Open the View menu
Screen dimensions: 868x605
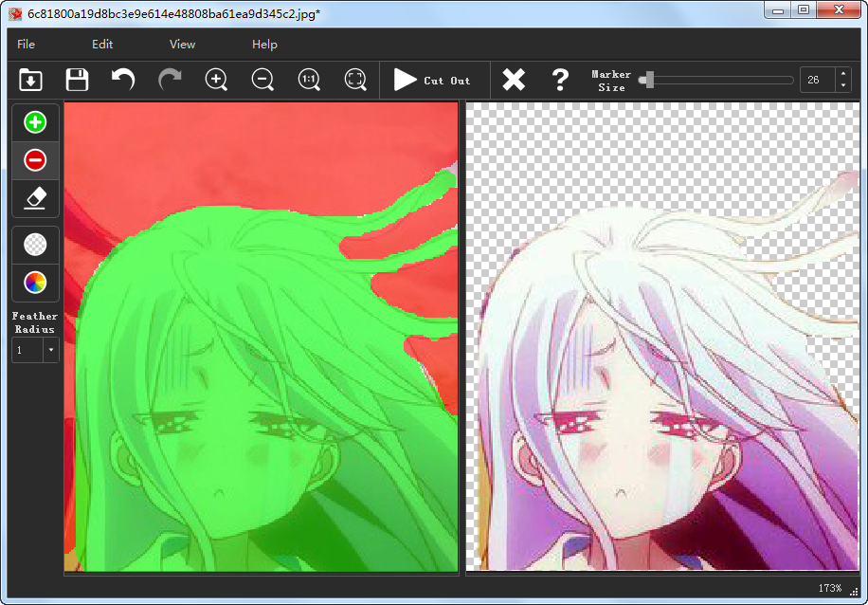click(x=182, y=45)
